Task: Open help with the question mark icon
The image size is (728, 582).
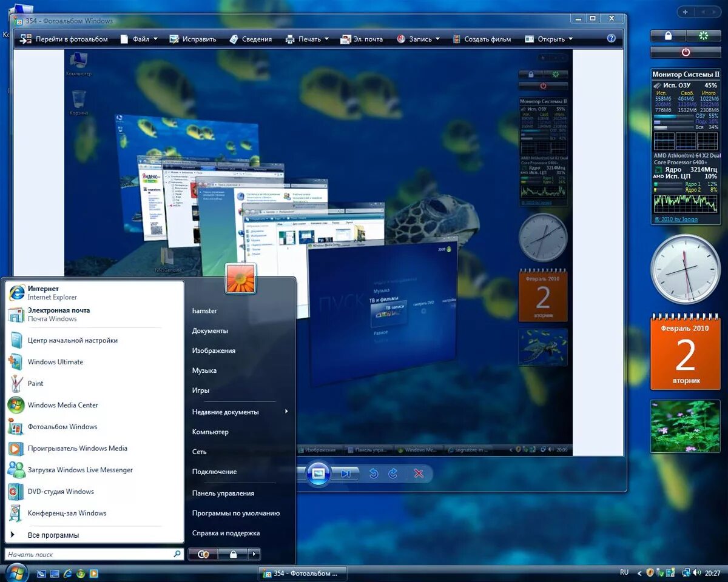Action: [x=610, y=38]
